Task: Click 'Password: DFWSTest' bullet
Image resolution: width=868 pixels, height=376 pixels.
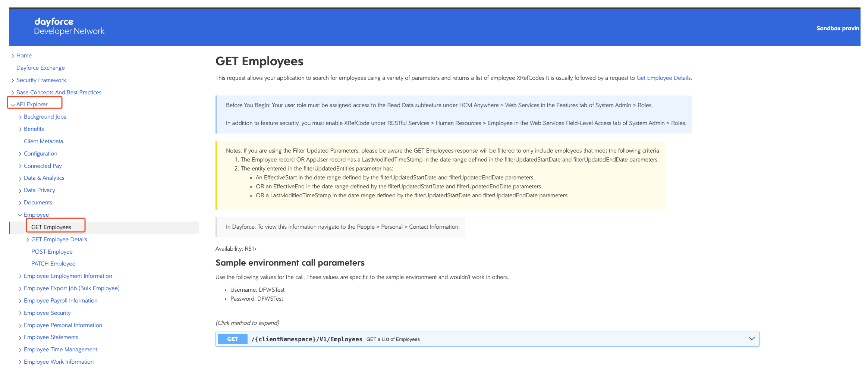Action: (257, 299)
